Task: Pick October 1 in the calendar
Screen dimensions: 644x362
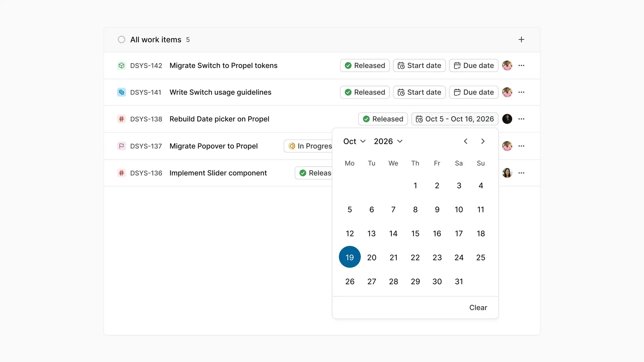Action: click(415, 185)
